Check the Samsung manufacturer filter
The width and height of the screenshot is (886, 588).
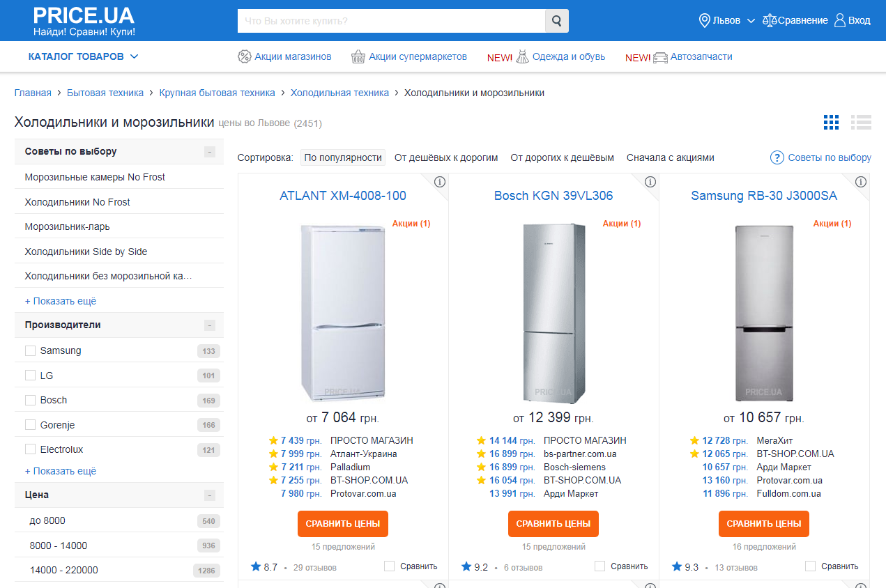(30, 350)
